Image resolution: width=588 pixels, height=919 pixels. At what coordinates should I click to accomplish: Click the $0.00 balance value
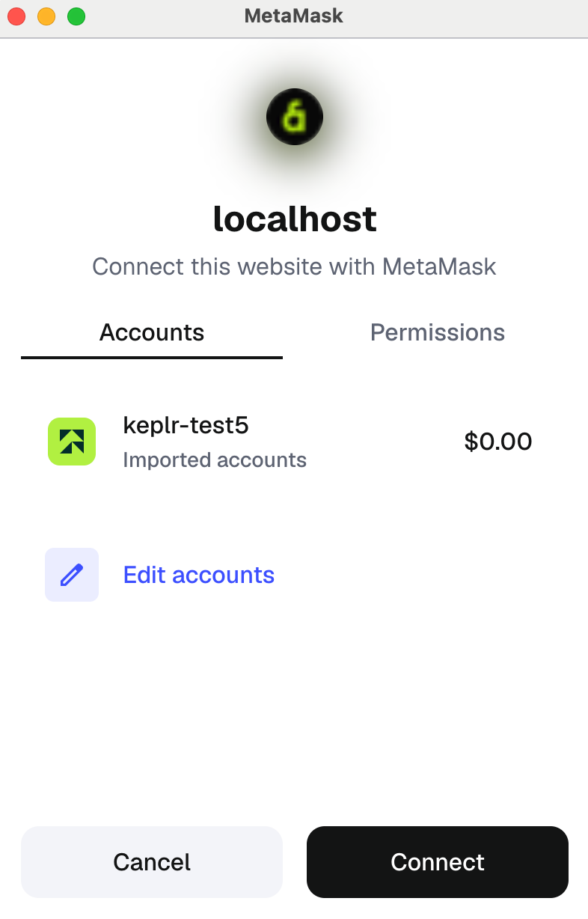pyautogui.click(x=498, y=442)
